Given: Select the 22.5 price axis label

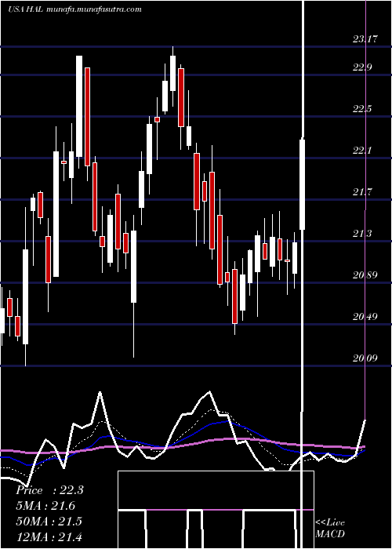Looking at the screenshot, I should pos(362,109).
